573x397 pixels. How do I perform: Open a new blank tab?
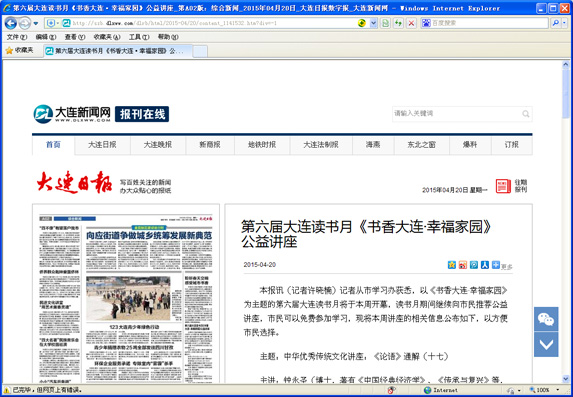[x=200, y=51]
